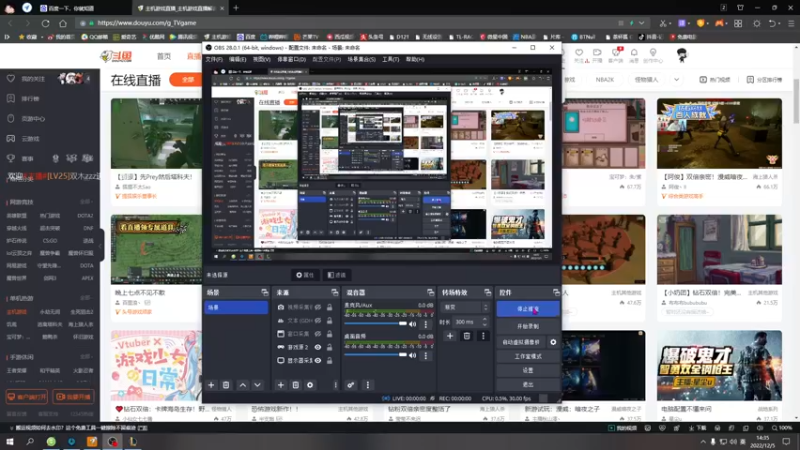Screen dimensions: 800x450
Task: Open the Vtuber stream thumbnail
Action: (156, 365)
